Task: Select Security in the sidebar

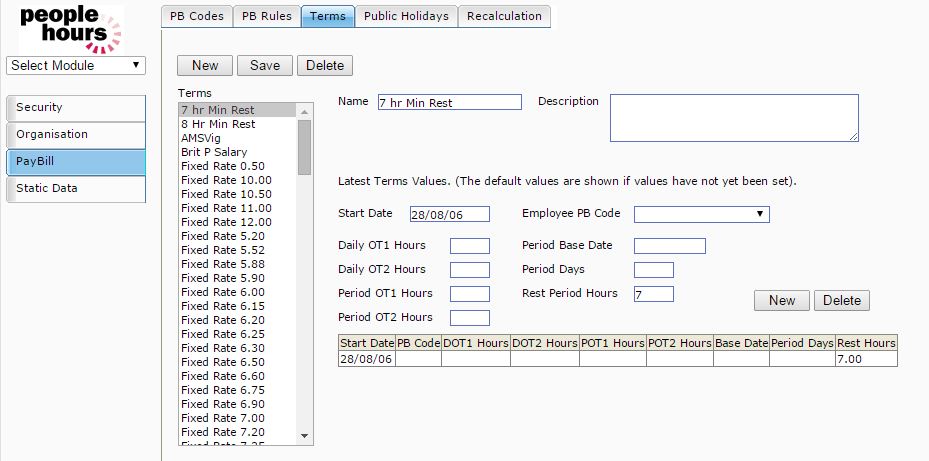Action: tap(76, 108)
